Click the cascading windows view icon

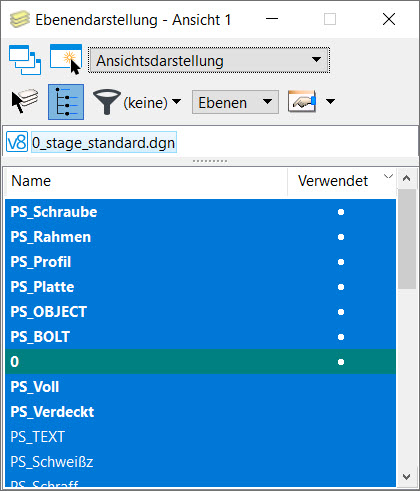pyautogui.click(x=25, y=60)
